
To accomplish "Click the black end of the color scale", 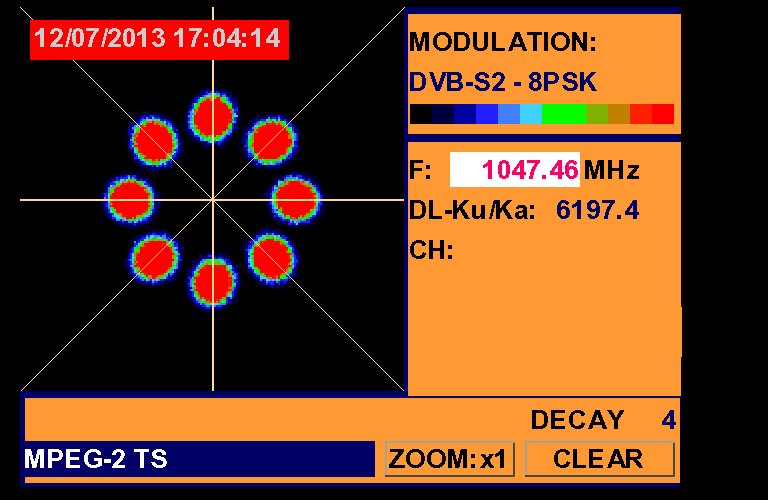I will (x=420, y=114).
